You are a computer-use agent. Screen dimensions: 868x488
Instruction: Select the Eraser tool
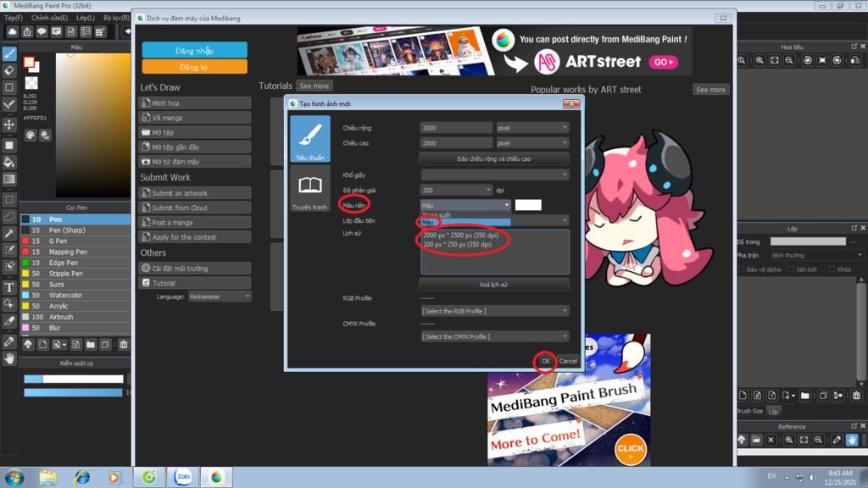(9, 70)
